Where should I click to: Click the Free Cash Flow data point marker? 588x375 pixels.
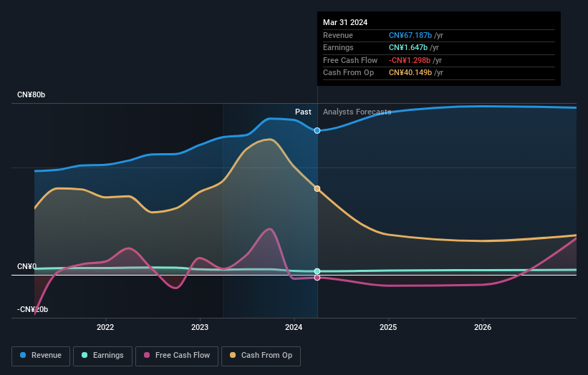point(317,278)
